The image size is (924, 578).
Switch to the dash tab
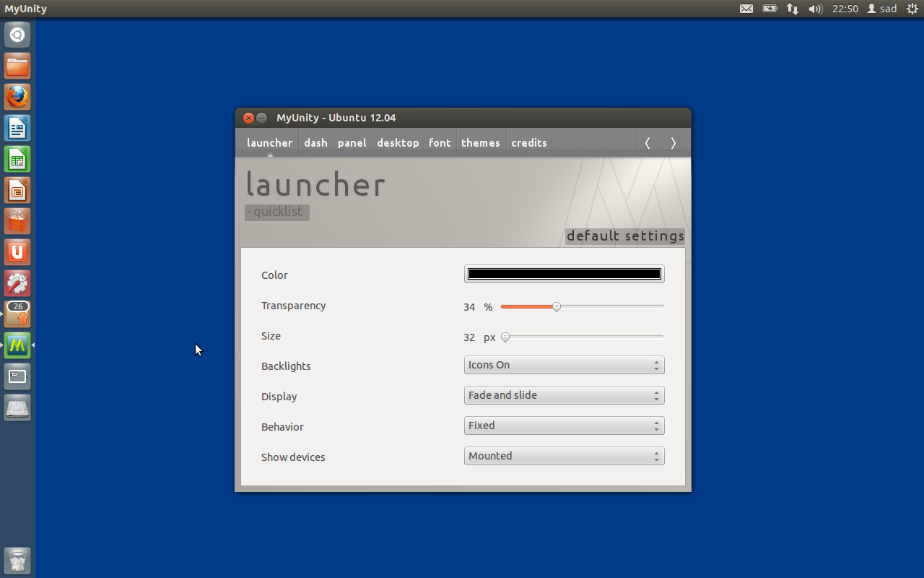pos(315,143)
